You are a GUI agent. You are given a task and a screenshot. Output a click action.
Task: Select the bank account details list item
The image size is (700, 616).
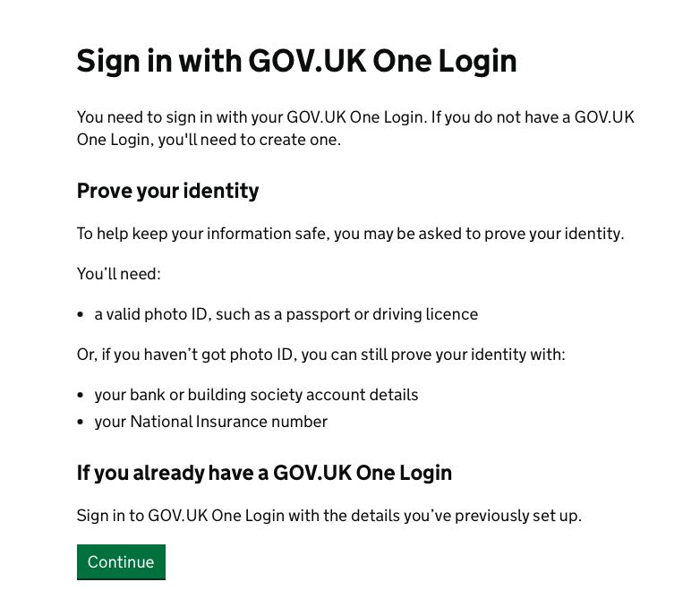(x=256, y=395)
